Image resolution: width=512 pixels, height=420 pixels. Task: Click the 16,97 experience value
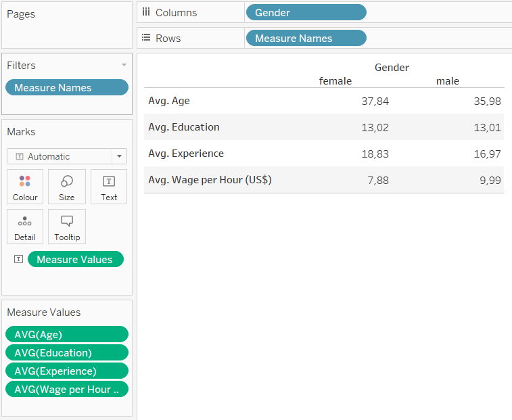coord(487,154)
